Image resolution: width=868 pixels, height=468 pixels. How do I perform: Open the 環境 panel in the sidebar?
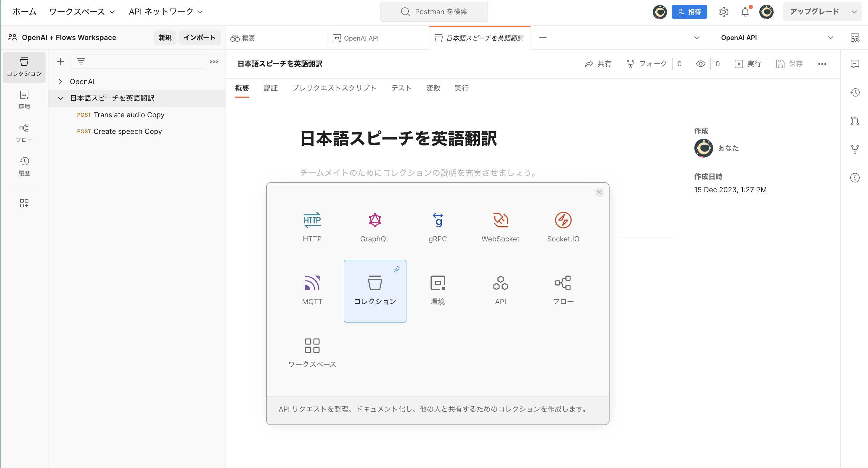coord(24,100)
